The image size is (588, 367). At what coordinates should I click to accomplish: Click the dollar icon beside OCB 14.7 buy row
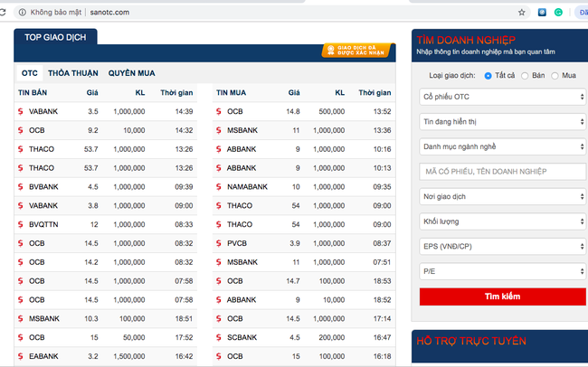pos(219,281)
